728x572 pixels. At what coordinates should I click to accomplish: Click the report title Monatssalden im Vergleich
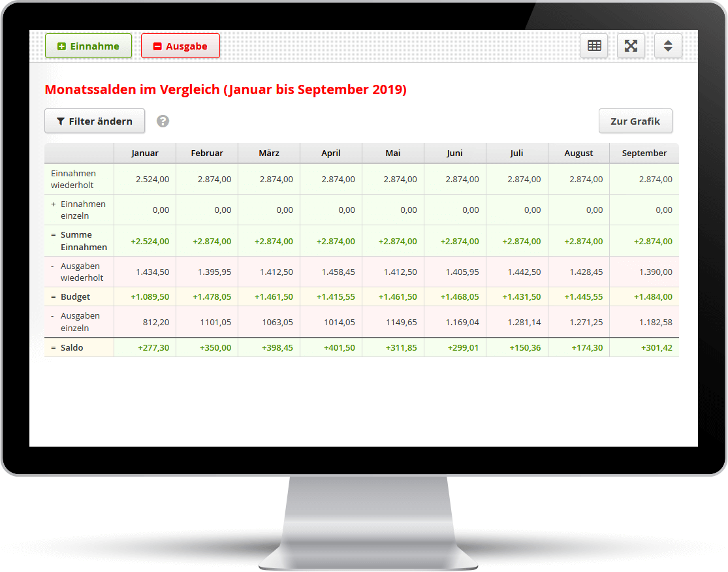click(x=225, y=89)
